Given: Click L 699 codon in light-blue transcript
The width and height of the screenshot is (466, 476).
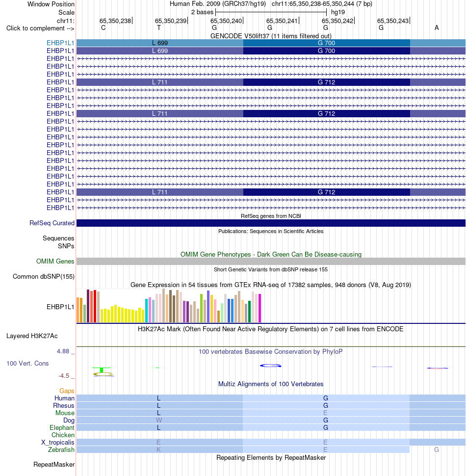Looking at the screenshot, I should tap(160, 43).
